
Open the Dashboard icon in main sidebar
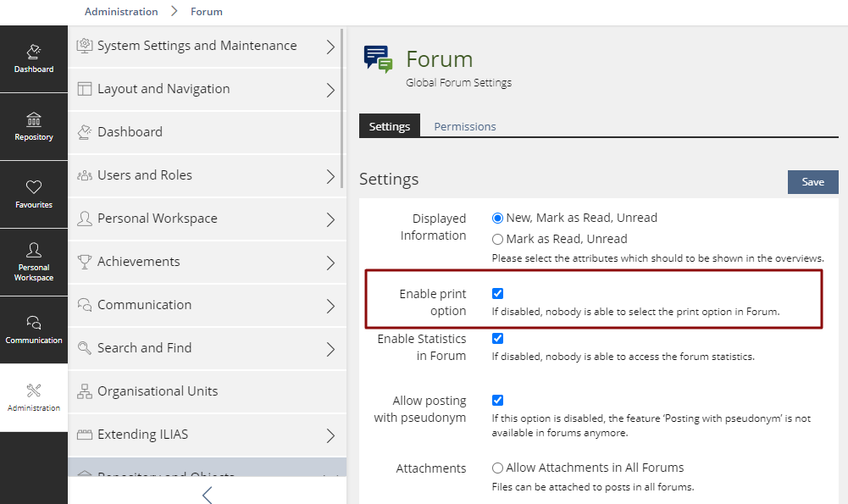pyautogui.click(x=34, y=53)
